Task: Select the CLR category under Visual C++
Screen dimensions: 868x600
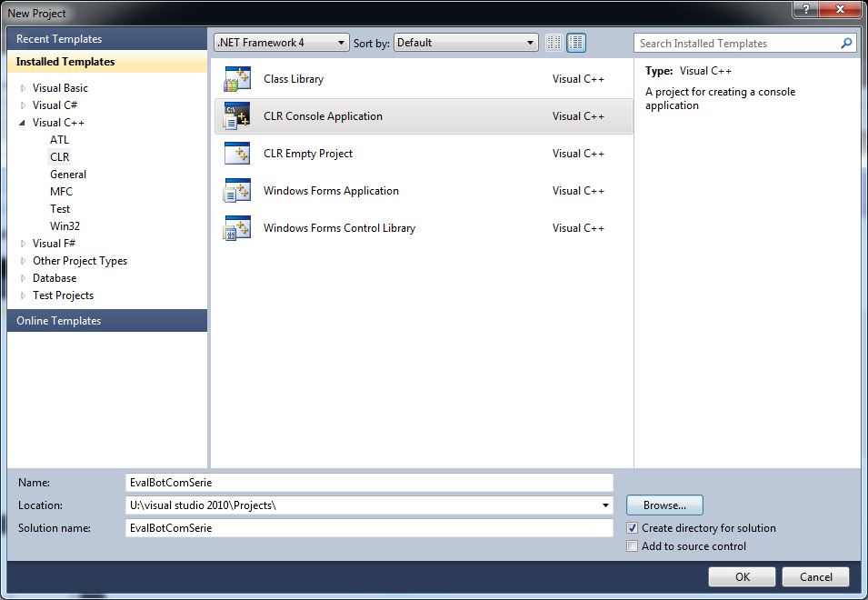Action: coord(60,157)
